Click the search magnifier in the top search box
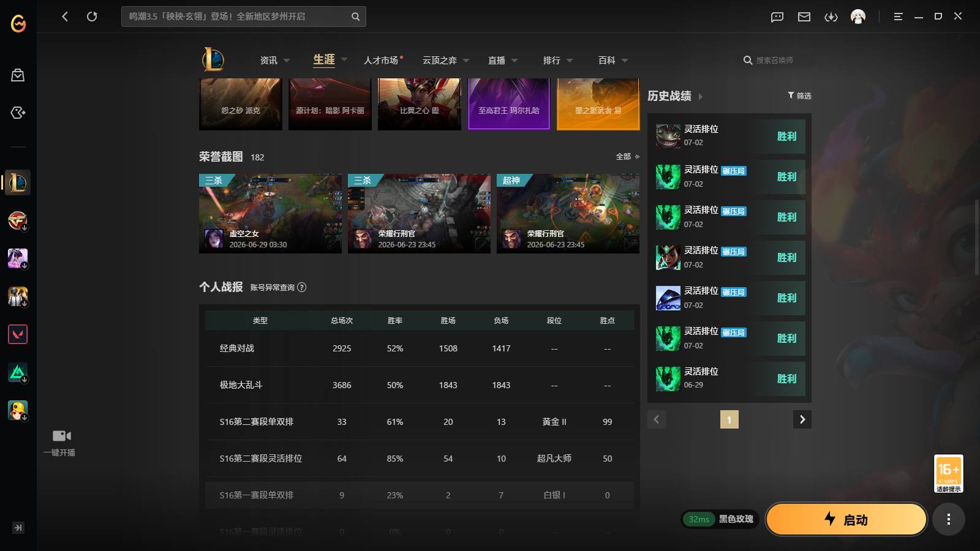 tap(355, 17)
